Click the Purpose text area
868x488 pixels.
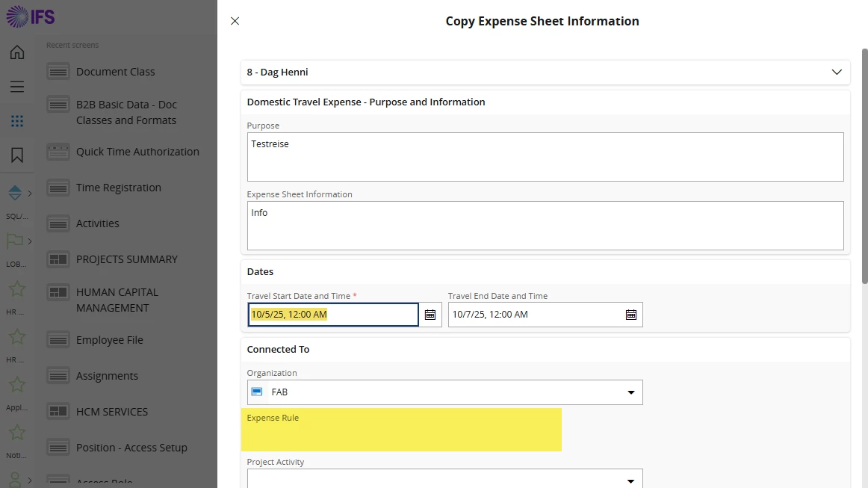point(545,157)
